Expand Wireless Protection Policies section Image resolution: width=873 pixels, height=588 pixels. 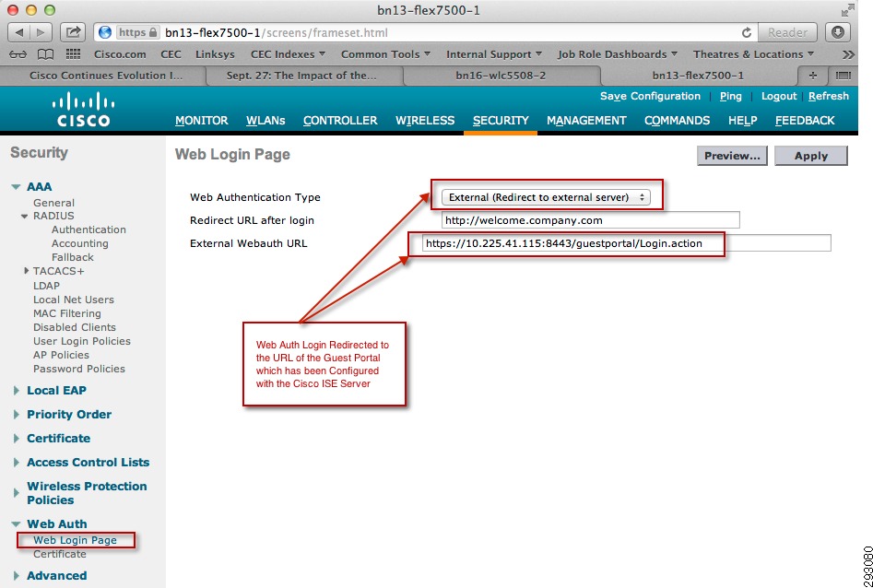(17, 493)
